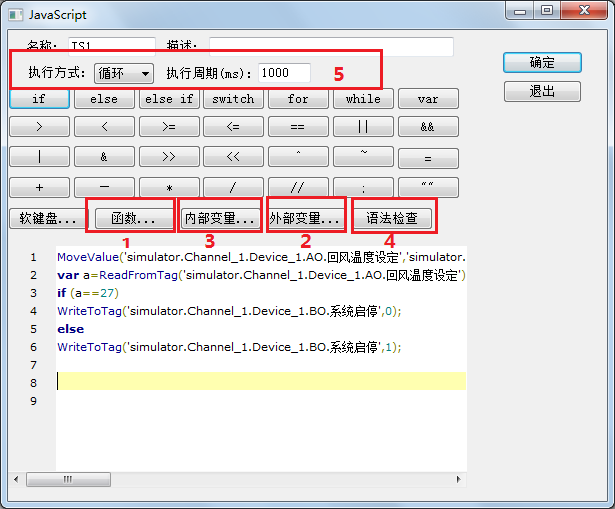615x509 pixels.
Task: Insert the bitwise NOT '~' operator
Action: click(363, 157)
